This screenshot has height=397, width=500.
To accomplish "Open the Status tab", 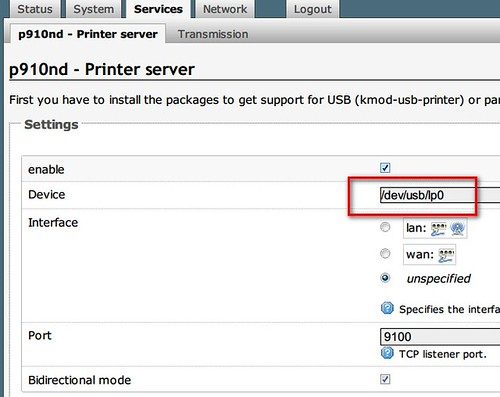I will coord(35,9).
